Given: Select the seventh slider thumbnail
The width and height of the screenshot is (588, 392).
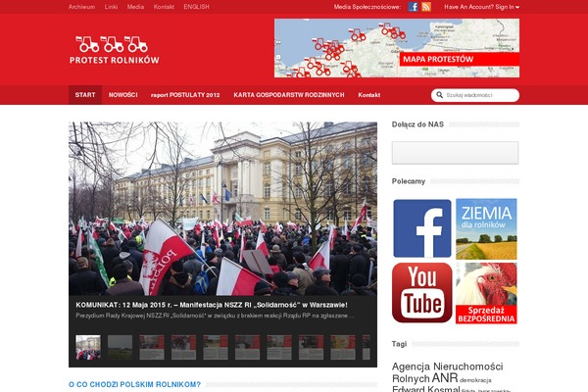Looking at the screenshot, I should [x=279, y=348].
